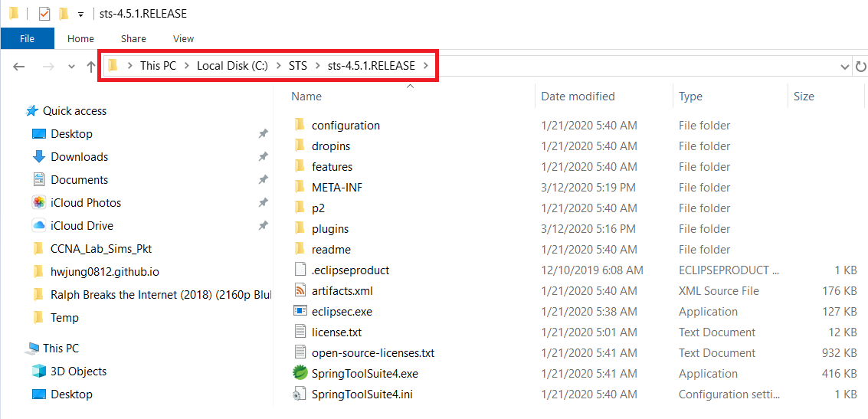This screenshot has width=868, height=419.
Task: Switch to the Home ribbon tab
Action: (x=80, y=39)
